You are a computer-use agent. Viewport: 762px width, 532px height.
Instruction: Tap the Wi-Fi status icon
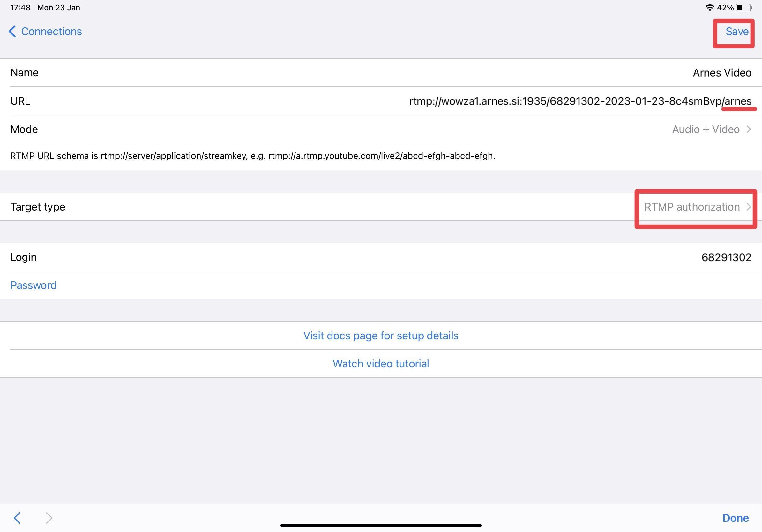[710, 8]
